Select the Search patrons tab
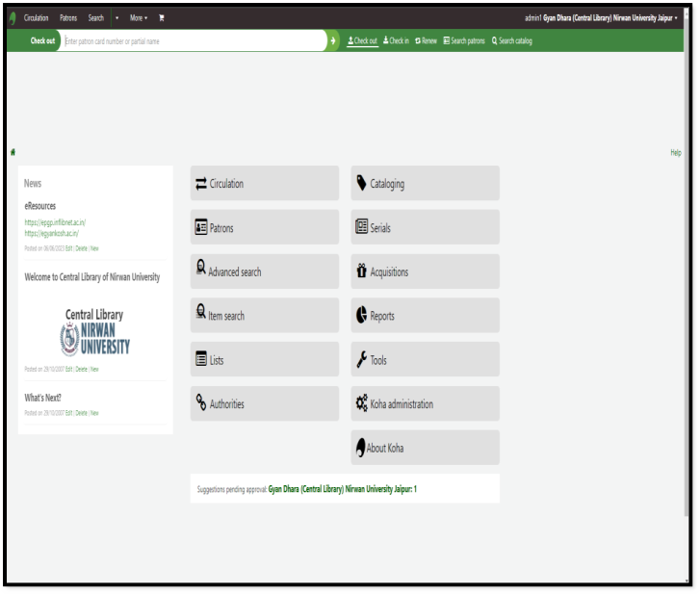 tap(464, 41)
